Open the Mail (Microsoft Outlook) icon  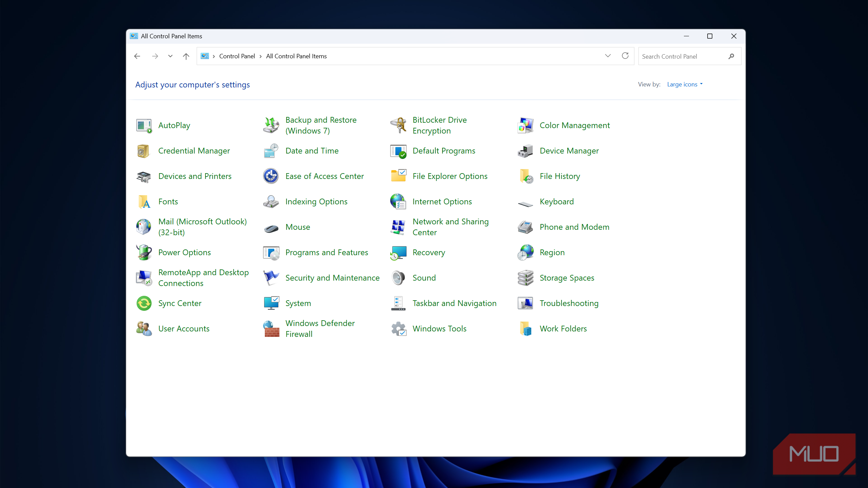pos(144,227)
